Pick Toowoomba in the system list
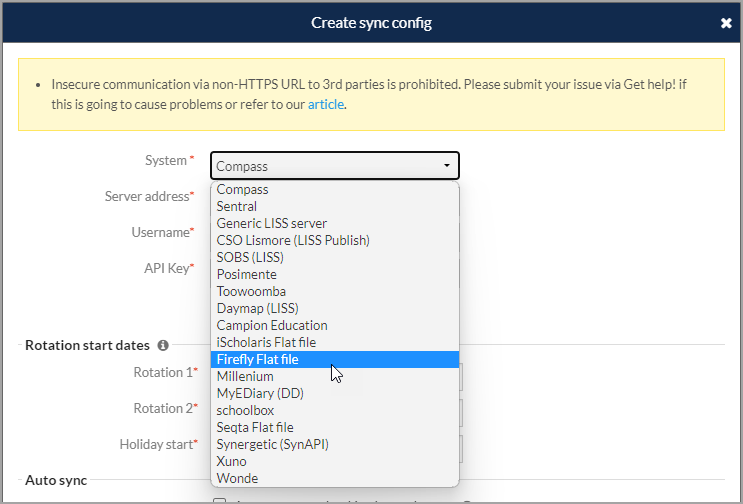743x504 pixels. coord(251,291)
